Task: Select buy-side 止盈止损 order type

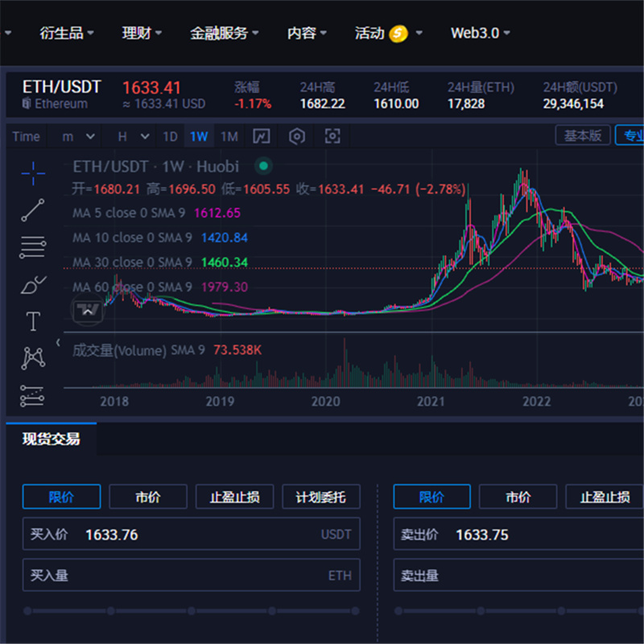Action: pos(234,497)
